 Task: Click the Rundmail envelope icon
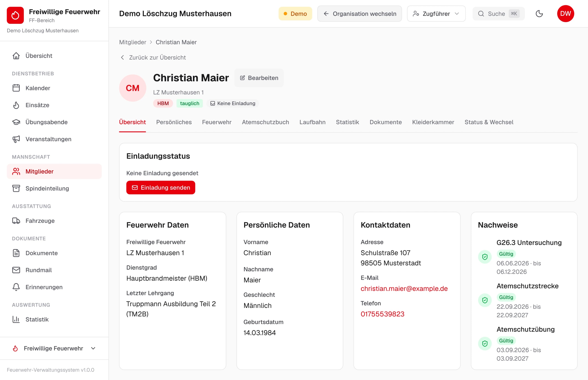16,270
